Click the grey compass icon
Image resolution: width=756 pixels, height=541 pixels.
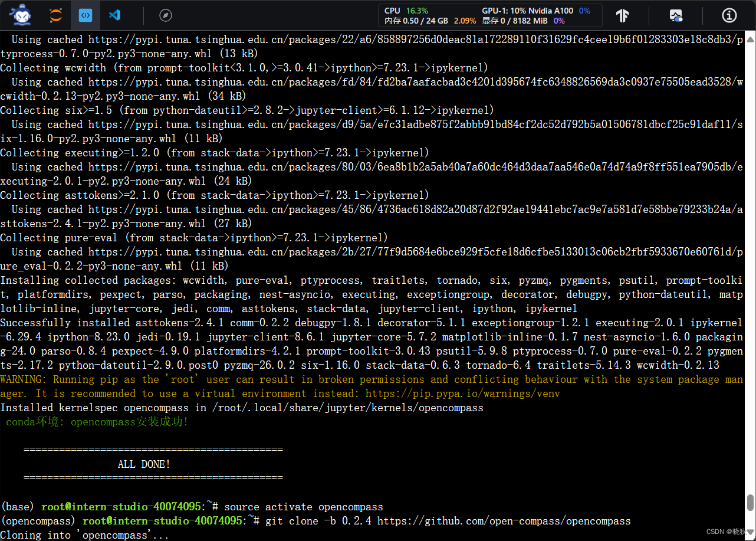click(165, 15)
